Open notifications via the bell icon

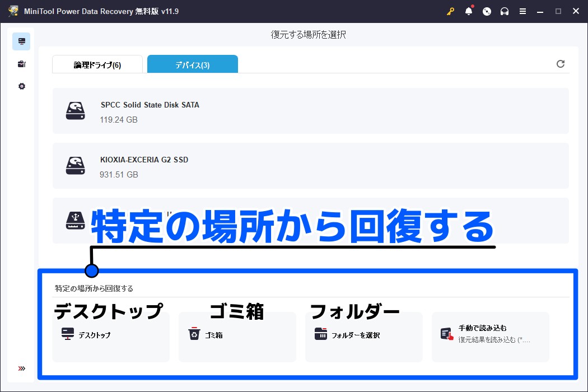469,11
